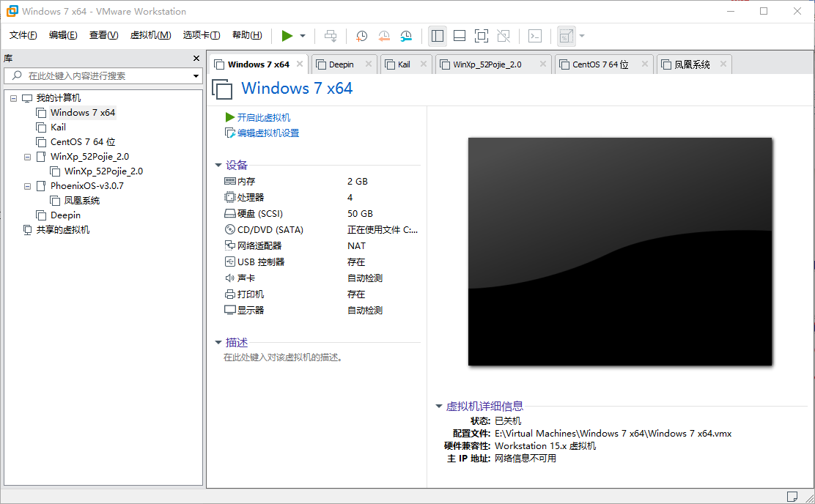This screenshot has width=815, height=504.
Task: Select Deepin in the library tree
Action: point(65,215)
